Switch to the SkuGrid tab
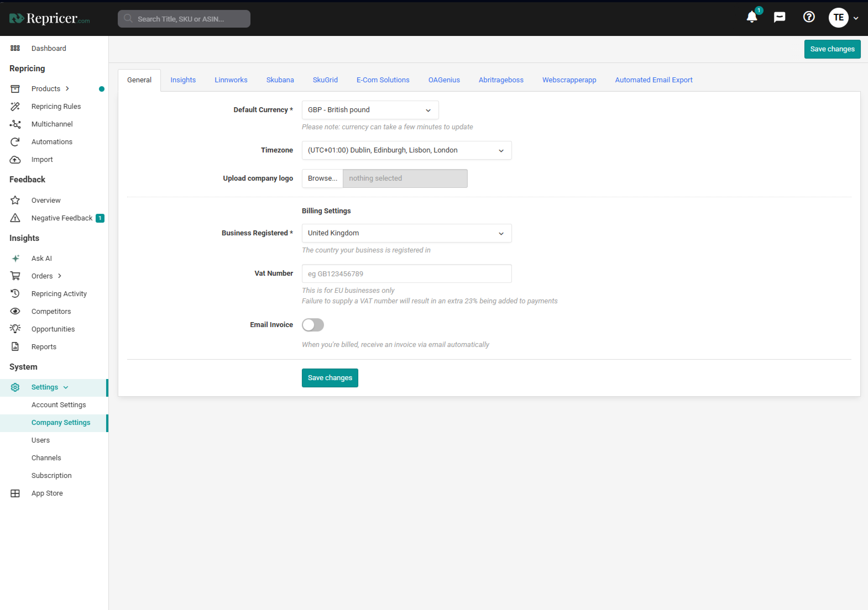The height and width of the screenshot is (610, 868). pyautogui.click(x=325, y=80)
